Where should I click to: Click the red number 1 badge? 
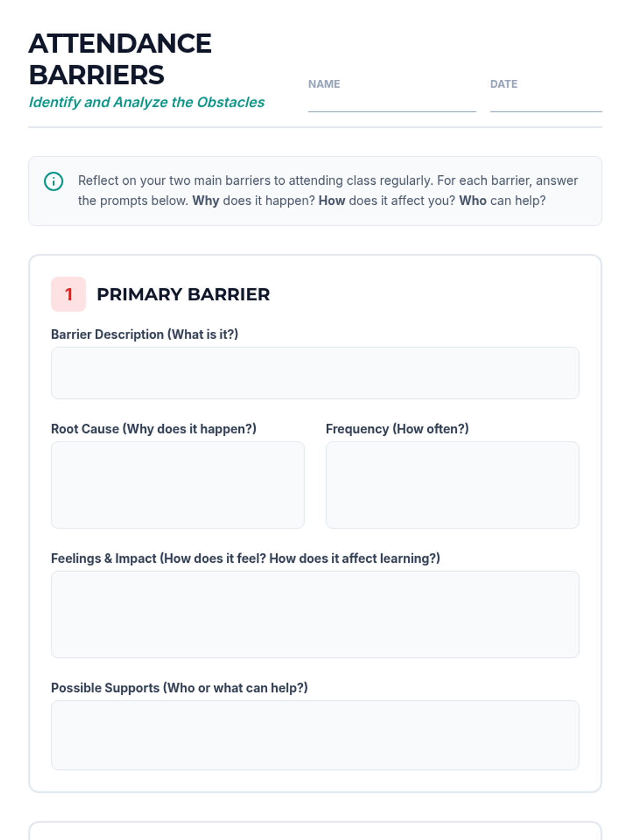[x=68, y=294]
